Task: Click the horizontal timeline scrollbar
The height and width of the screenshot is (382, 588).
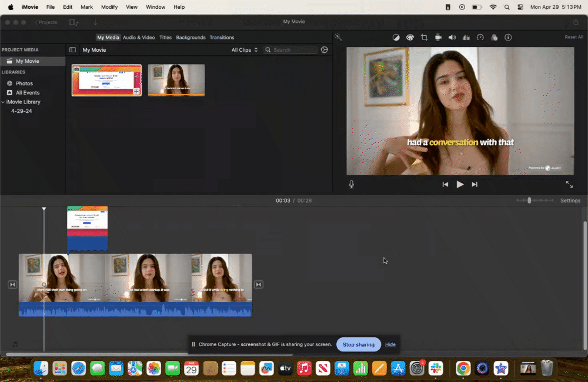Action: click(149, 354)
